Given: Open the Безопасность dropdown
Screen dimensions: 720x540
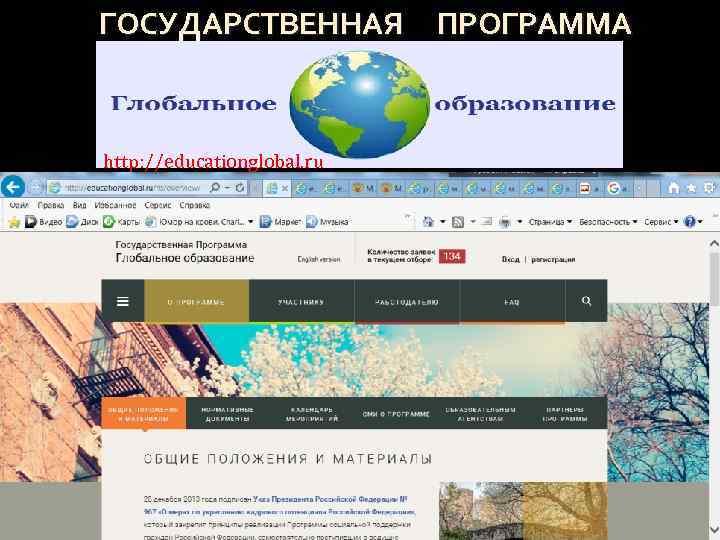Looking at the screenshot, I should tap(608, 222).
